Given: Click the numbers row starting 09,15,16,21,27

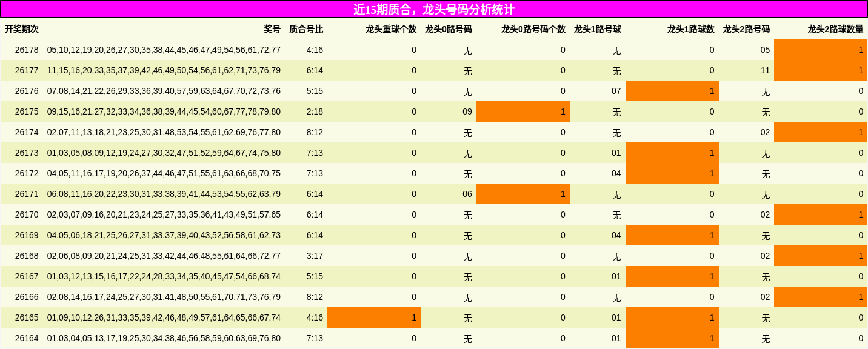Looking at the screenshot, I should tap(164, 111).
